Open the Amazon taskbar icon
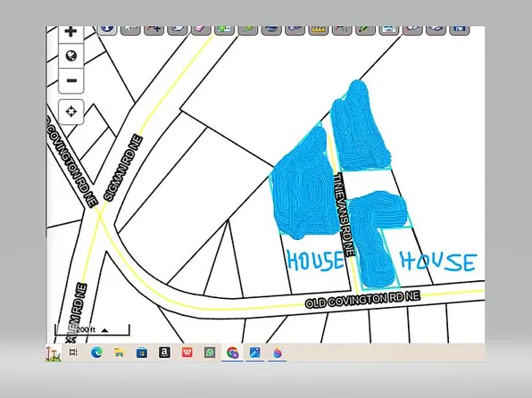This screenshot has width=532, height=398. point(164,352)
